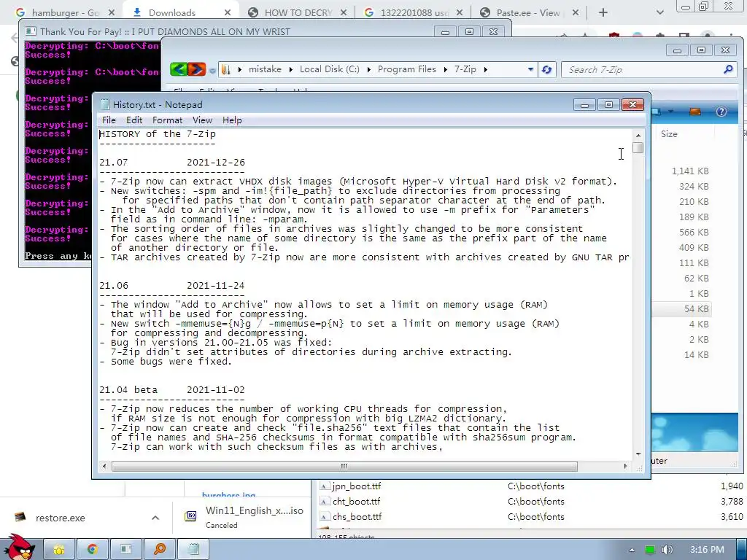Expand the arrow after 'Program Files' breadcrumb
Screen dimensions: 747x560
point(445,69)
